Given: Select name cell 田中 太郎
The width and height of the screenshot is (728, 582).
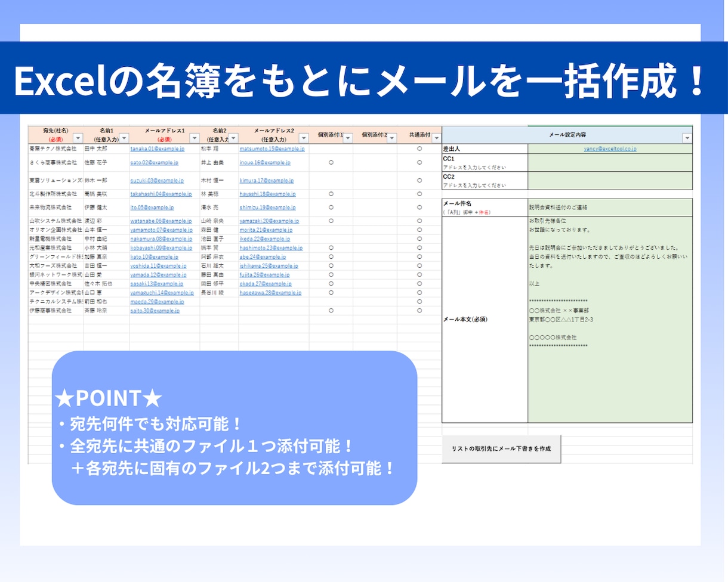Looking at the screenshot, I should 106,148.
